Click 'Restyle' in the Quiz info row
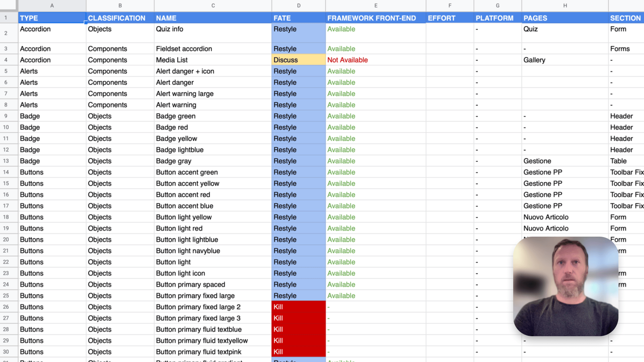This screenshot has height=362, width=644. pos(285,29)
